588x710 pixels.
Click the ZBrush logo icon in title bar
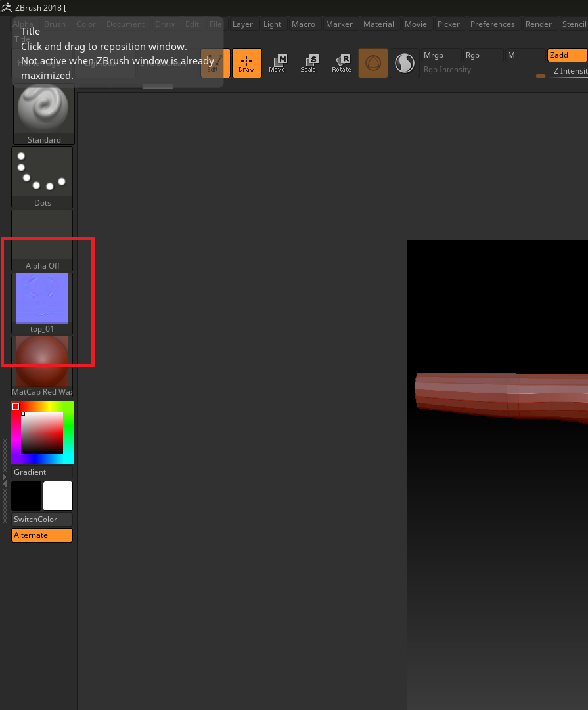pos(7,7)
